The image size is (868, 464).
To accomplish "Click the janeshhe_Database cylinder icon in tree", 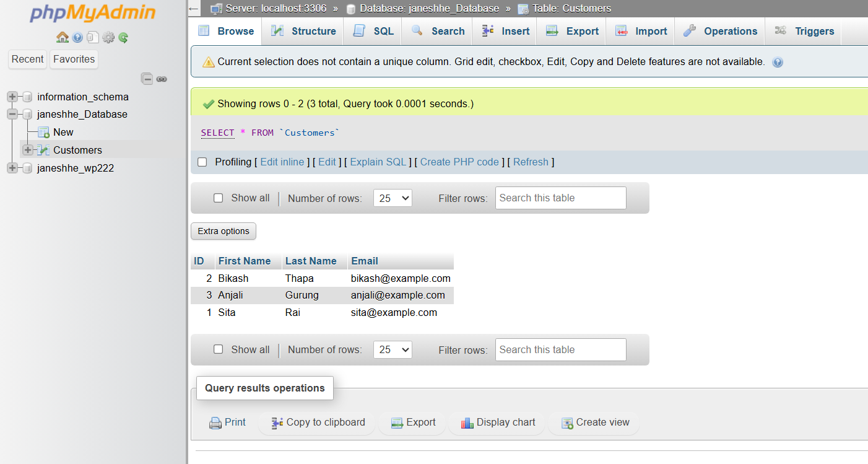I will click(x=27, y=114).
